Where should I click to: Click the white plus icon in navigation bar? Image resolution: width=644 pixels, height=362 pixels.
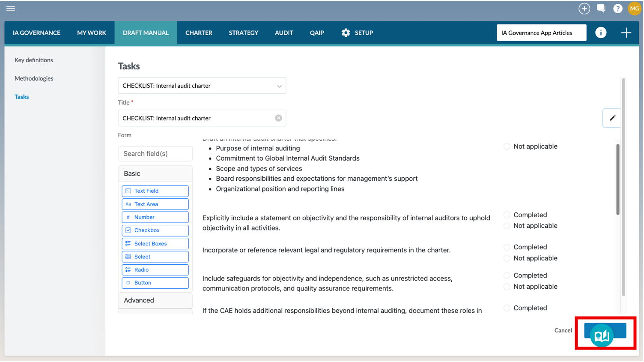click(626, 33)
